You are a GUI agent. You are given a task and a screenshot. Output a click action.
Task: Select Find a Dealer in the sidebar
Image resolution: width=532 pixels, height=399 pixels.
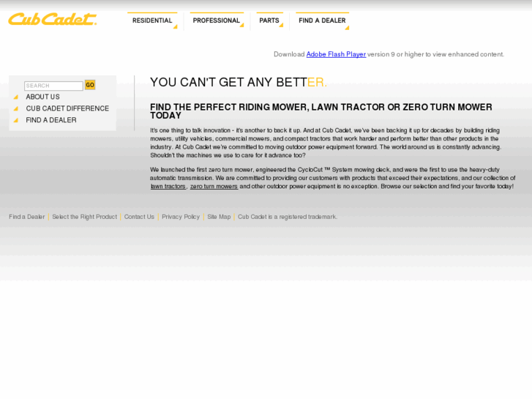[x=51, y=120]
